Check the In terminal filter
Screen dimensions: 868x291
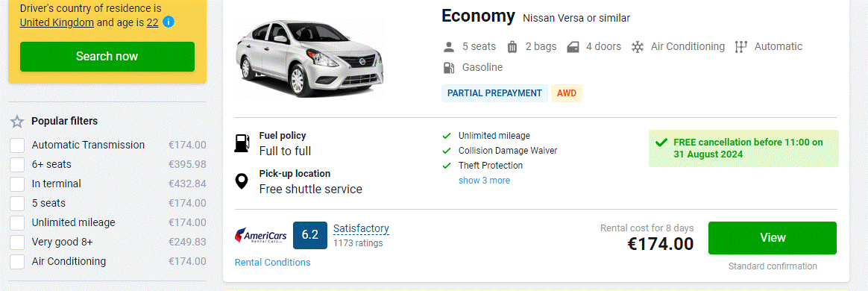(17, 184)
